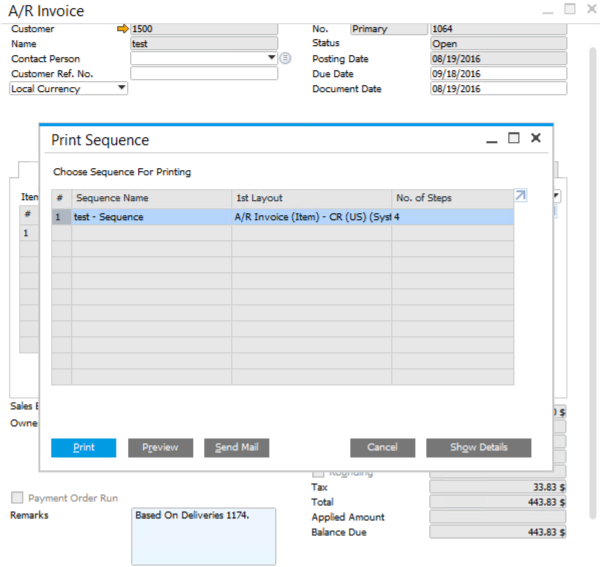Click the Show Details button
This screenshot has height=567, width=600.
478,448
